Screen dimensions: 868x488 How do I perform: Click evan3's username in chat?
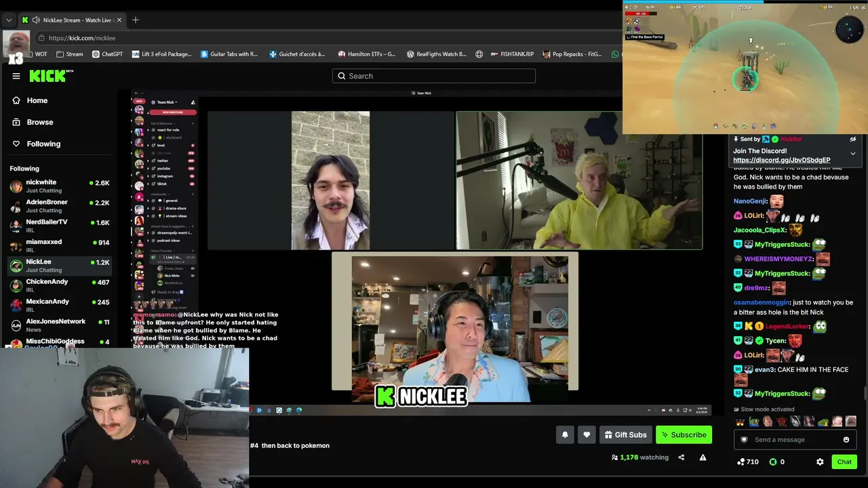[x=764, y=369]
